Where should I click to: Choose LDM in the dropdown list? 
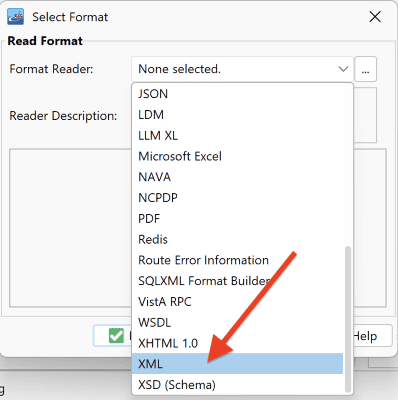[x=238, y=115]
